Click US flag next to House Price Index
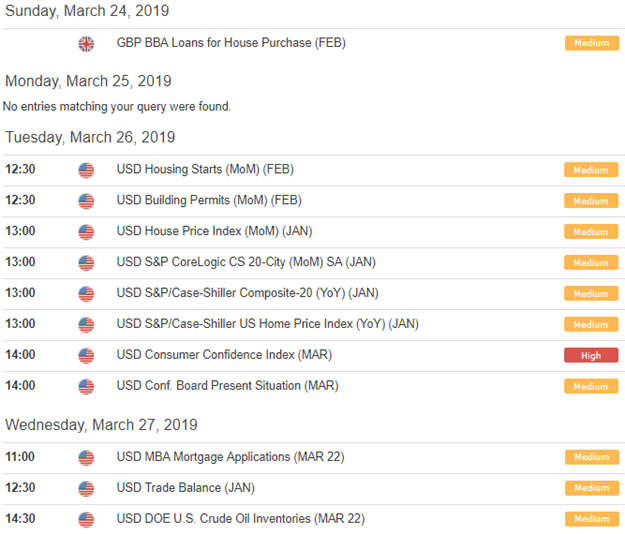 (x=86, y=232)
